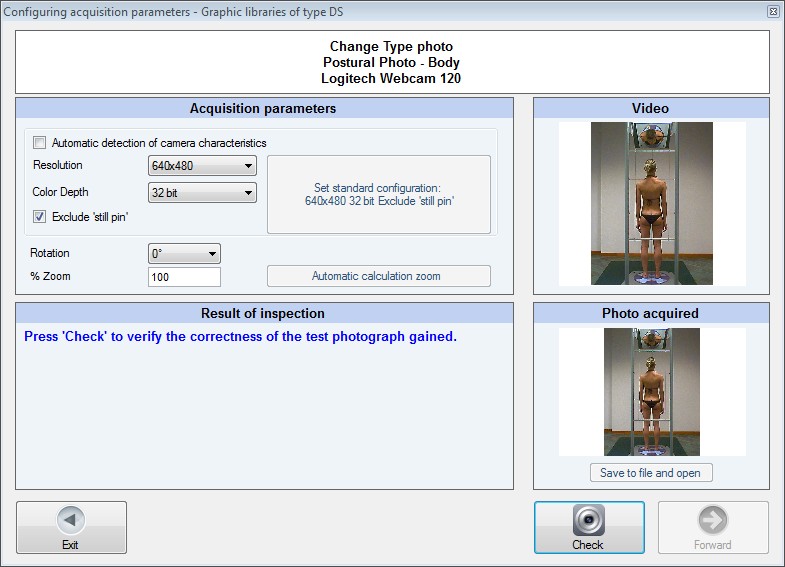Click the '% Zoom' label
This screenshot has height=567, width=785.
(50, 276)
